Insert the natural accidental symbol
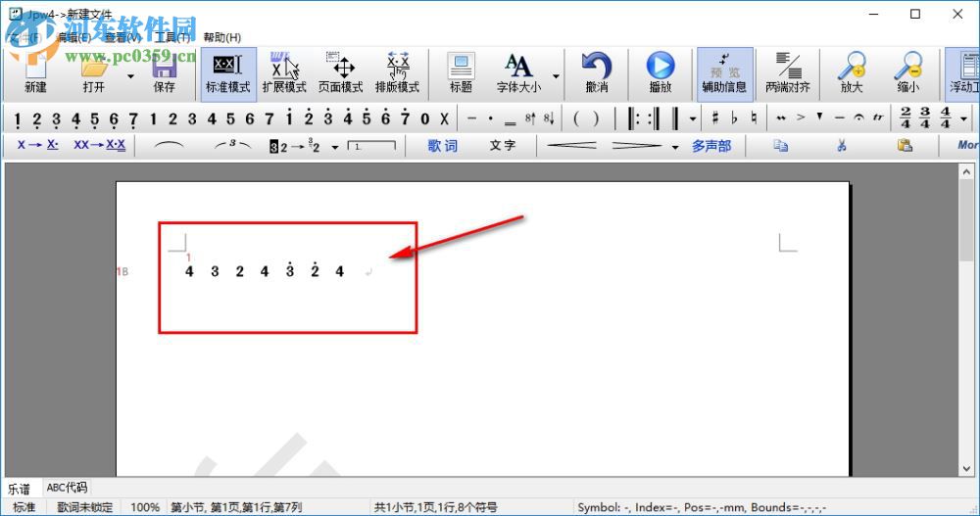This screenshot has width=980, height=516. click(x=754, y=117)
